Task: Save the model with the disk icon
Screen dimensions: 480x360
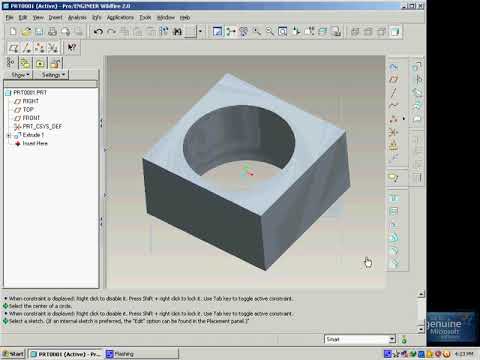Action: [39, 31]
